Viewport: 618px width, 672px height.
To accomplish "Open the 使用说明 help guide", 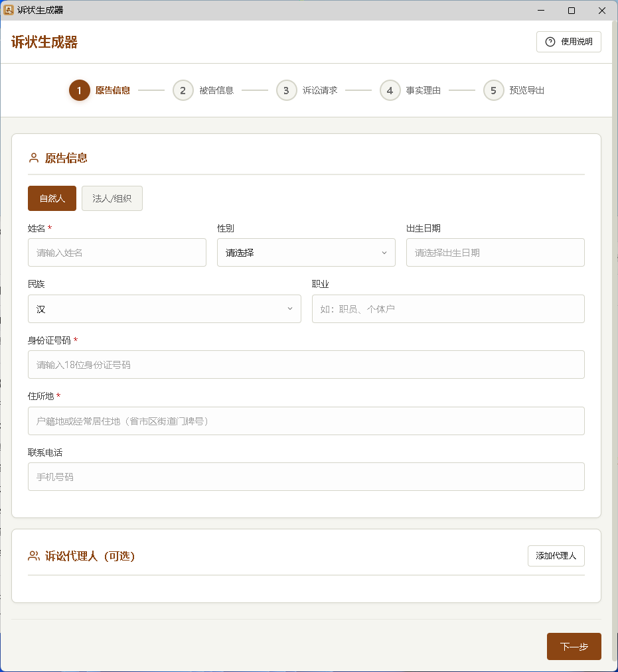I will (568, 42).
